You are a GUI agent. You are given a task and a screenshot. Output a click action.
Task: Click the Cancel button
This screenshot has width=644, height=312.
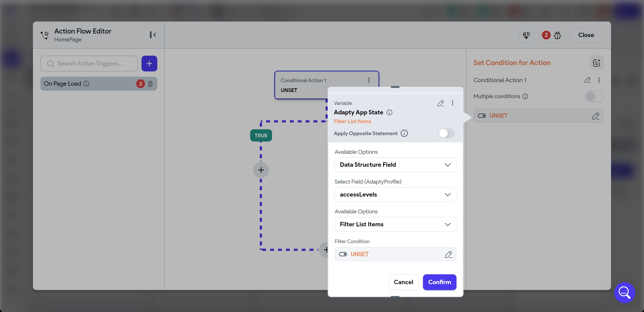click(x=403, y=282)
